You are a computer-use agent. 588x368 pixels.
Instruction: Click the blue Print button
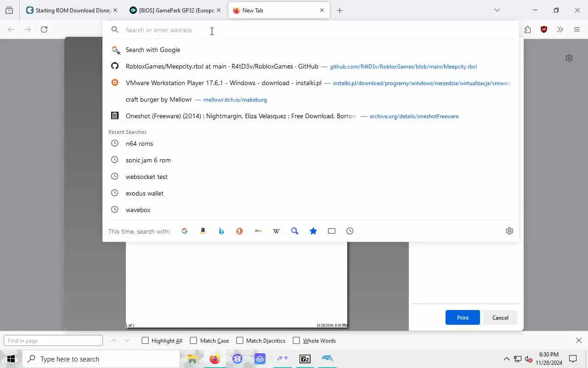(463, 317)
